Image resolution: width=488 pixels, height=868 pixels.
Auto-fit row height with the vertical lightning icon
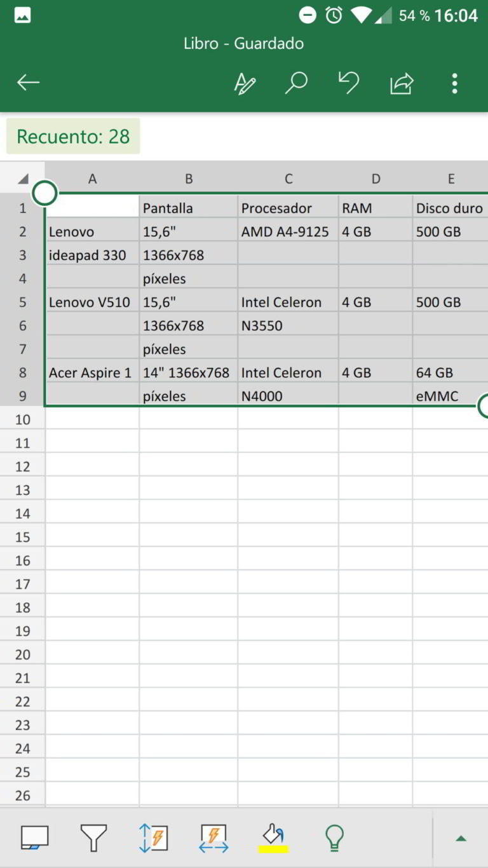point(153,837)
